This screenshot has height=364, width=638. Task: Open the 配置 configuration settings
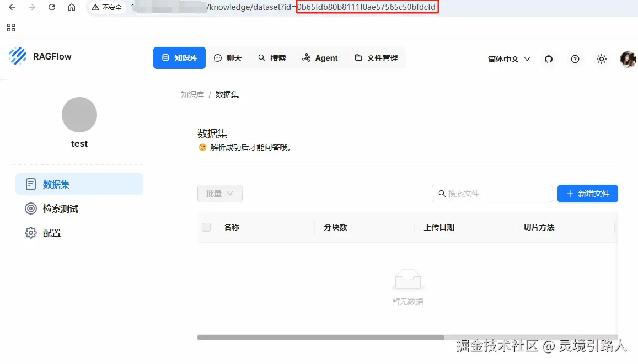click(x=50, y=233)
